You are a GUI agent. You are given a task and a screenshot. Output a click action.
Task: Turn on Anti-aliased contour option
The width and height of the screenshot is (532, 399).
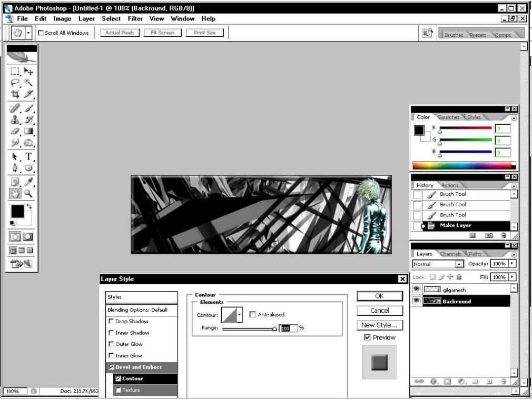click(x=252, y=315)
